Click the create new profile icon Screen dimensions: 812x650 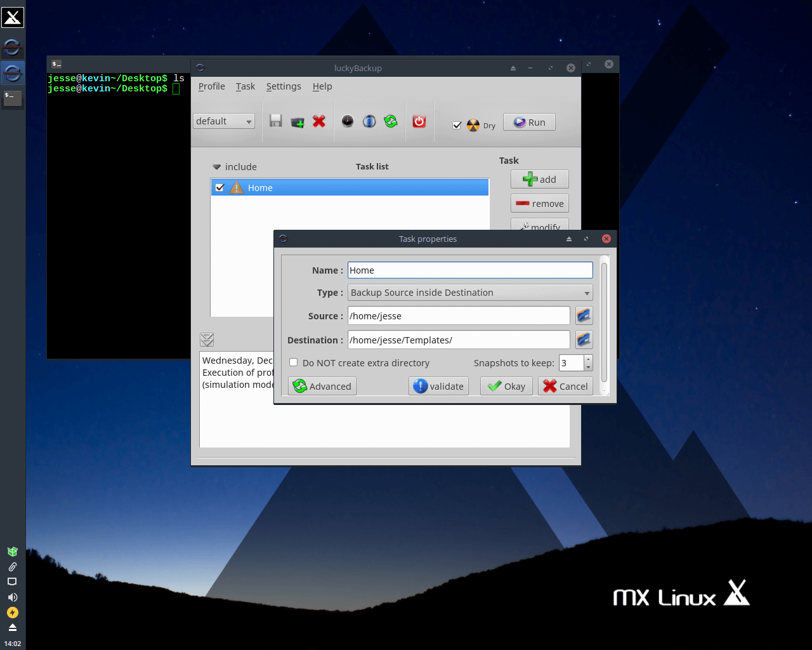298,121
